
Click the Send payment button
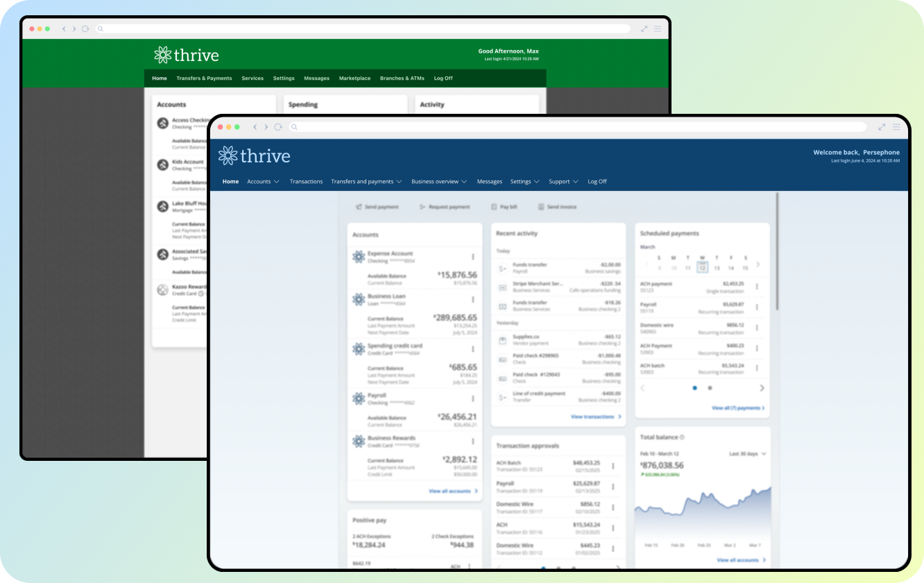[x=377, y=207]
